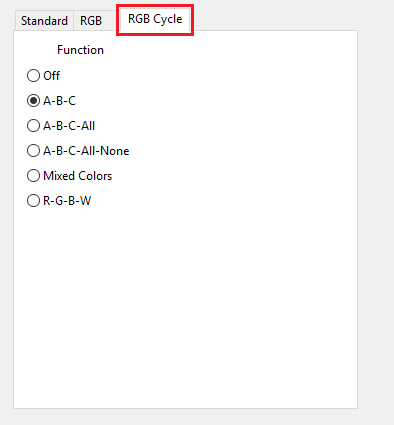Click the 'Mixed Colors' label text

coord(78,176)
